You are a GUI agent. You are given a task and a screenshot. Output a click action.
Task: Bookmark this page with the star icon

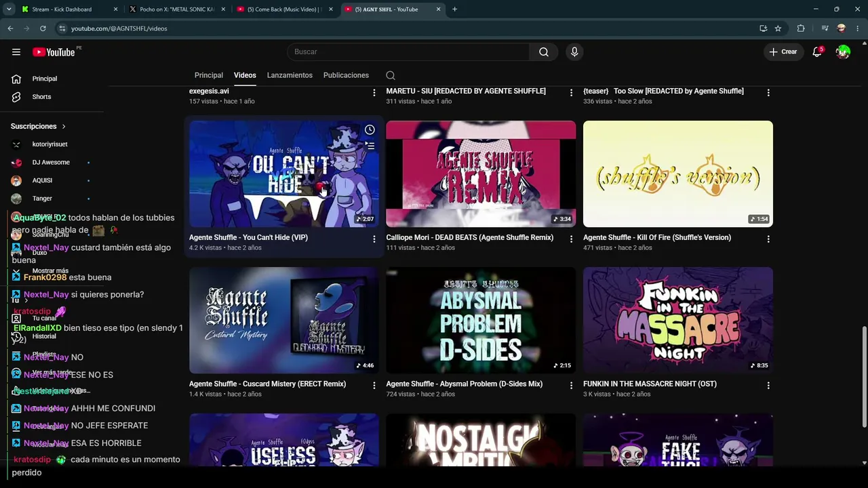pyautogui.click(x=778, y=28)
